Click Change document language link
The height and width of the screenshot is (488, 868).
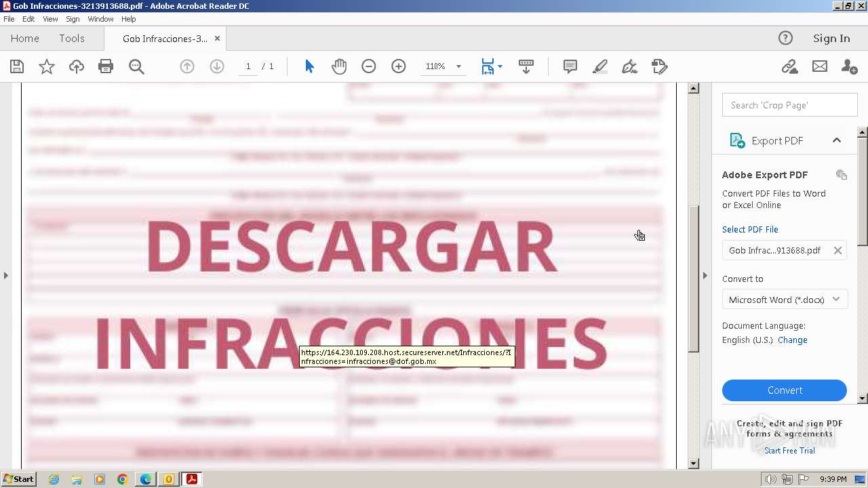coord(793,340)
